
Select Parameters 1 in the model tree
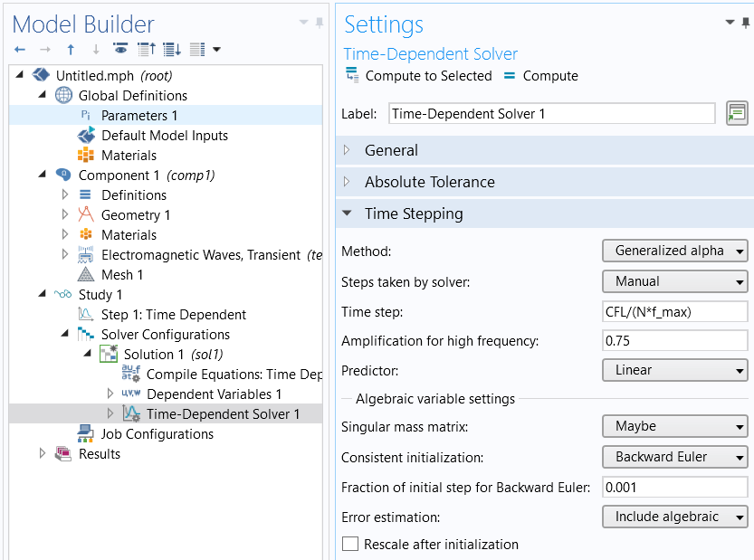click(138, 116)
